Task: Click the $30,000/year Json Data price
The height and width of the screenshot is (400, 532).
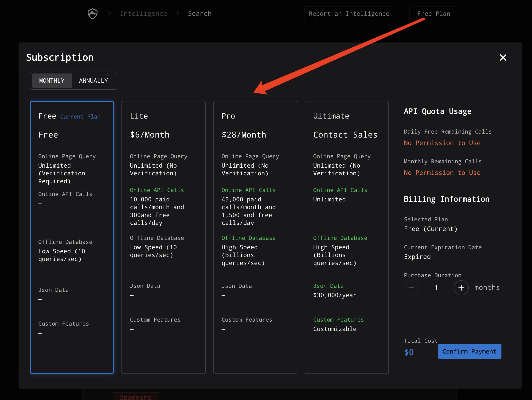Action: coord(335,295)
